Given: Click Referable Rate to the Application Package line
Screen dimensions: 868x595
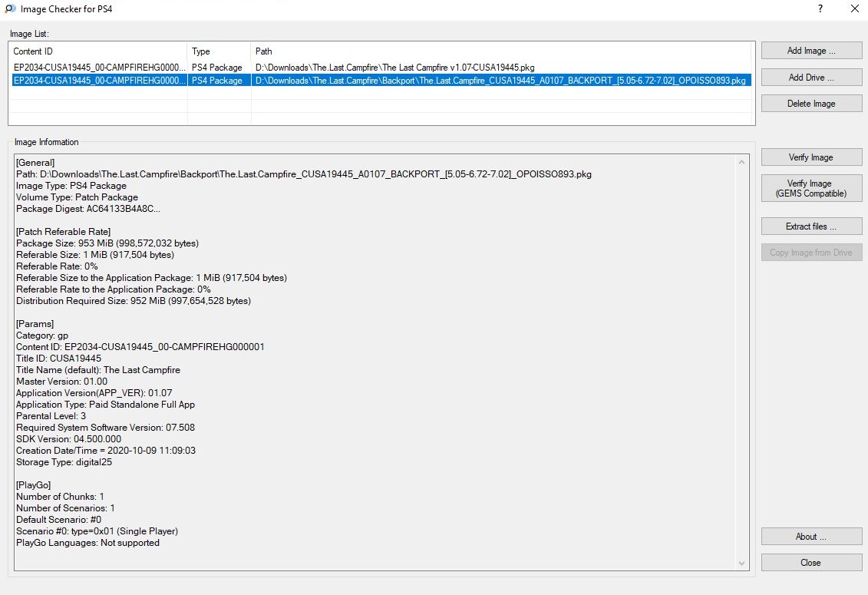Looking at the screenshot, I should pyautogui.click(x=114, y=289).
